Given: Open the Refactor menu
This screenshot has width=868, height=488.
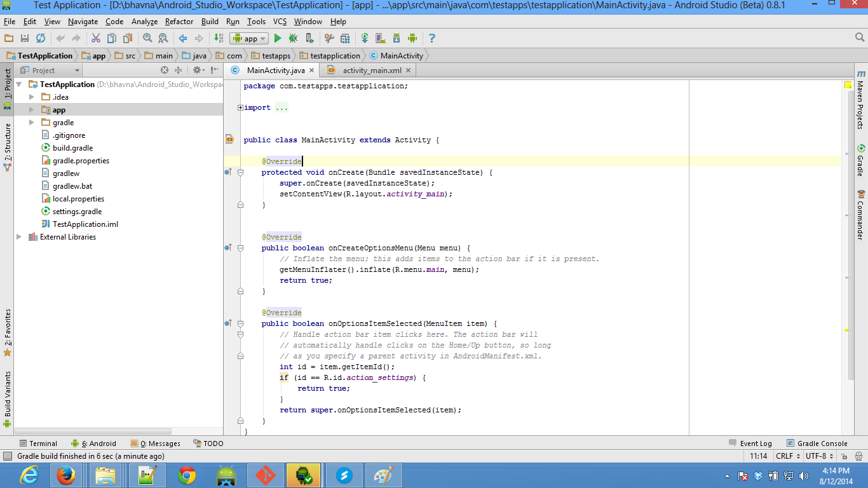Looking at the screenshot, I should [x=179, y=22].
